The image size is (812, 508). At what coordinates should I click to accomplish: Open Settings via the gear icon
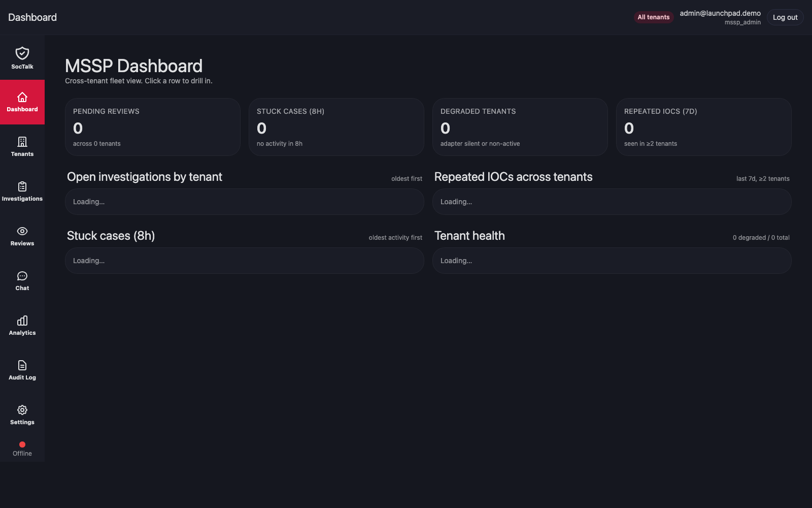click(22, 410)
